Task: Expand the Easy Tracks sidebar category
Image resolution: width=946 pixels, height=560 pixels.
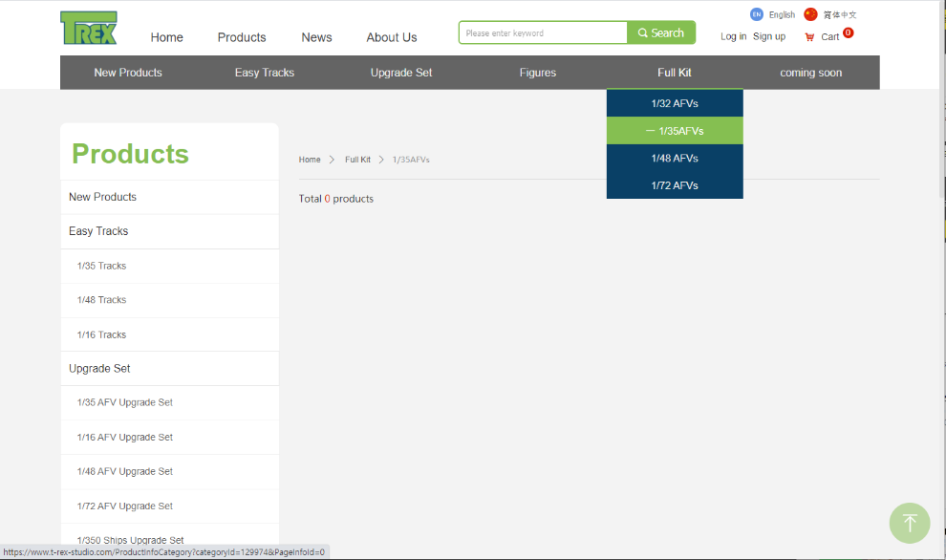Action: click(x=98, y=231)
